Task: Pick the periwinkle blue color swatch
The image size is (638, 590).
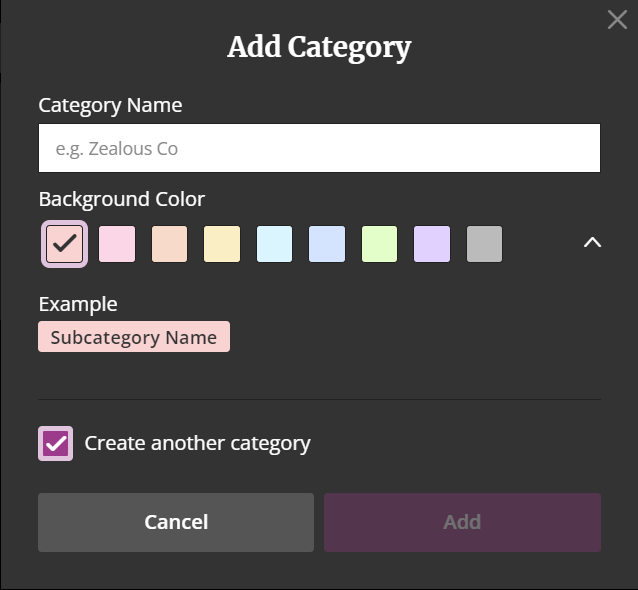Action: (x=327, y=244)
